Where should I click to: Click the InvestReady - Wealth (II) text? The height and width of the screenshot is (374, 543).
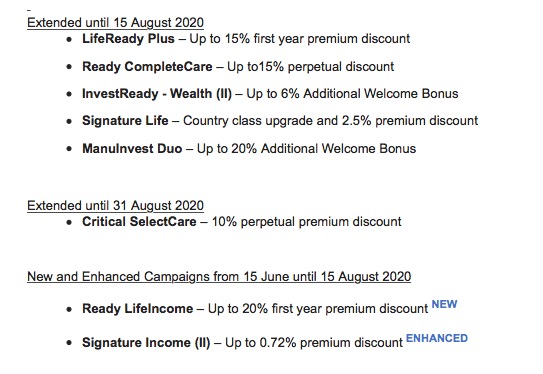point(157,94)
